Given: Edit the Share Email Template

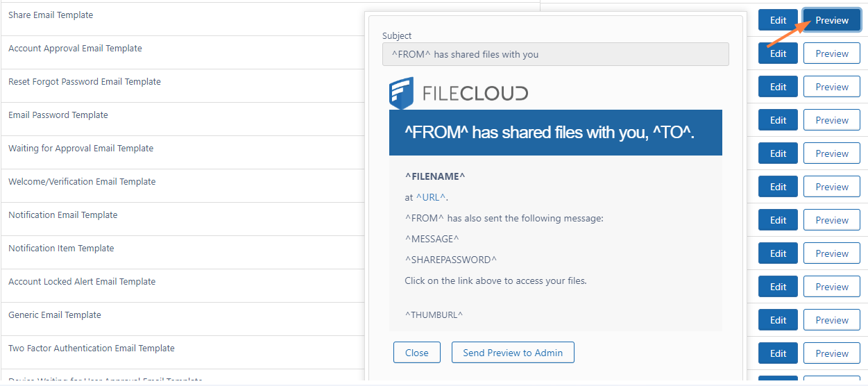Looking at the screenshot, I should [778, 20].
